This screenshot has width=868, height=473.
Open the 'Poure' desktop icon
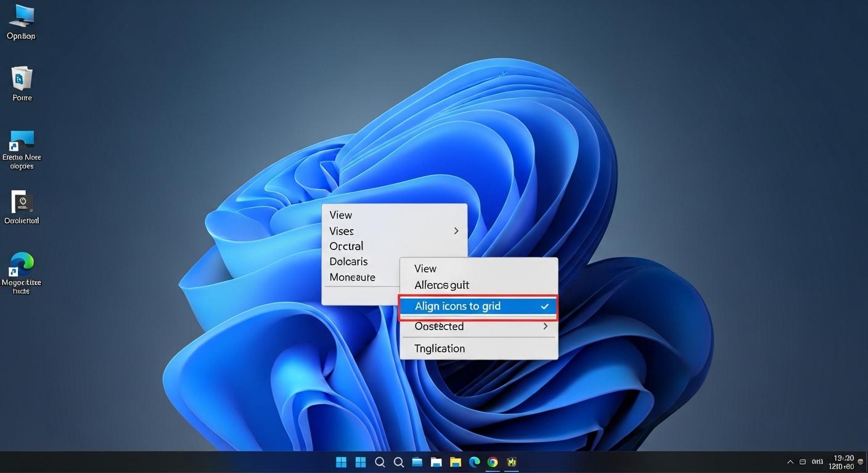click(x=21, y=80)
